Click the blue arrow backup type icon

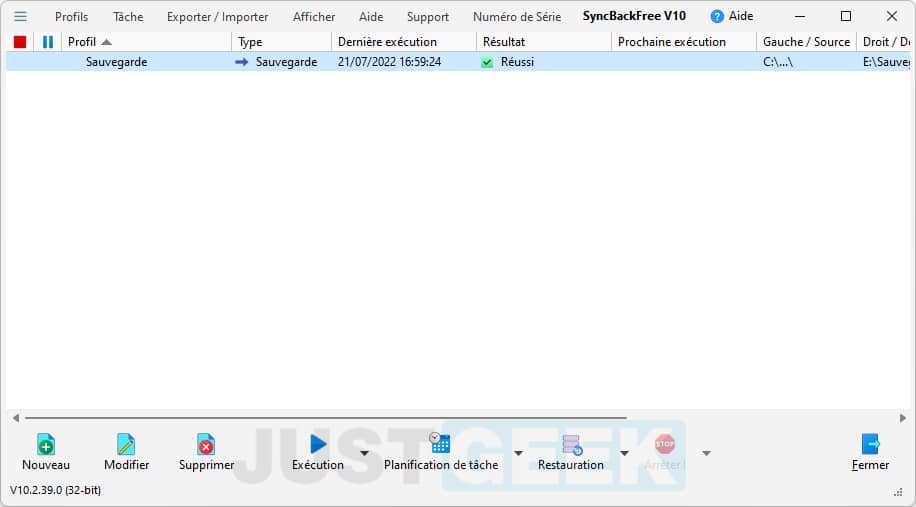(x=242, y=62)
